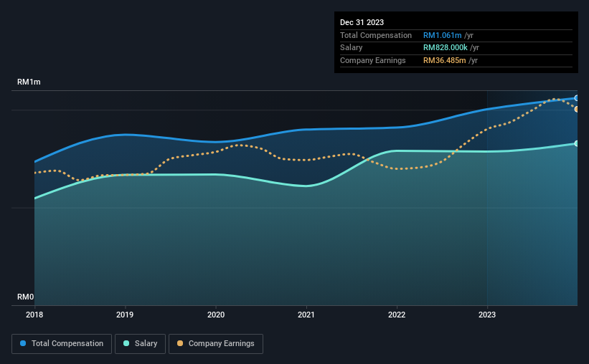The height and width of the screenshot is (364, 589).
Task: Click the blue Total Compensation legend dot
Action: (23, 343)
